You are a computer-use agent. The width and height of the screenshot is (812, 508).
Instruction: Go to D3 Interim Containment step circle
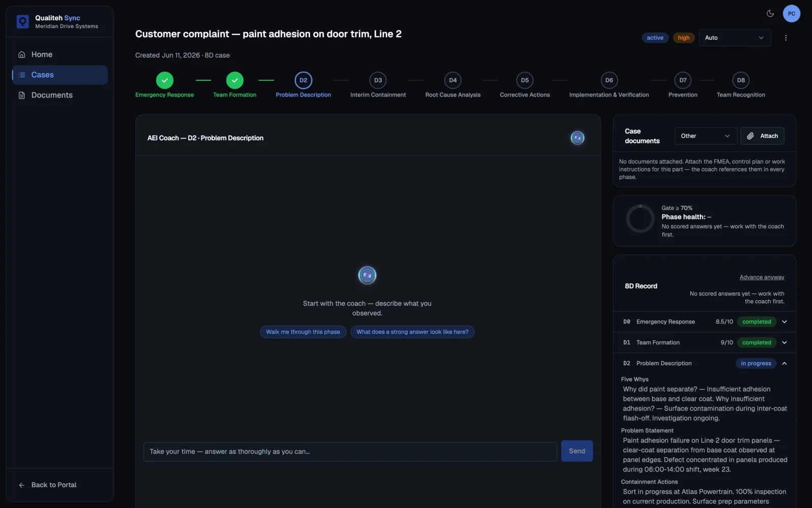click(378, 80)
